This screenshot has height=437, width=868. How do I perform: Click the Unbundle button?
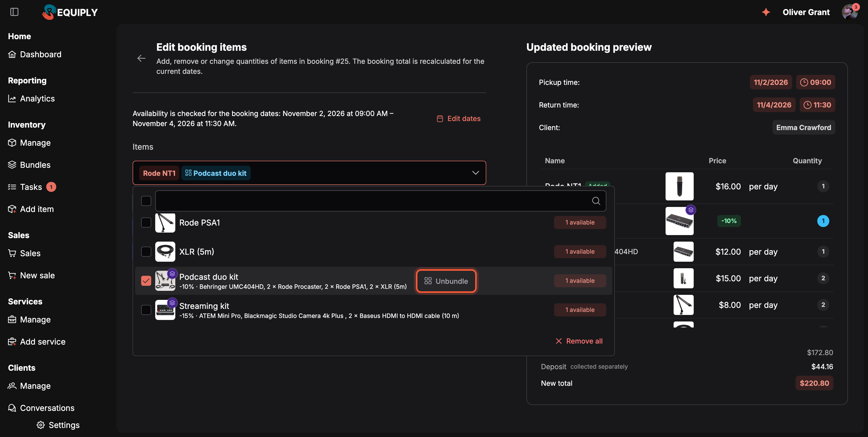coord(446,281)
